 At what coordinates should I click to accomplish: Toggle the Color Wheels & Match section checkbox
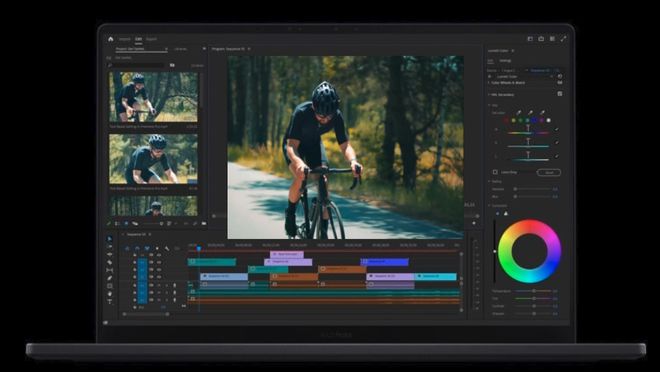tap(560, 83)
